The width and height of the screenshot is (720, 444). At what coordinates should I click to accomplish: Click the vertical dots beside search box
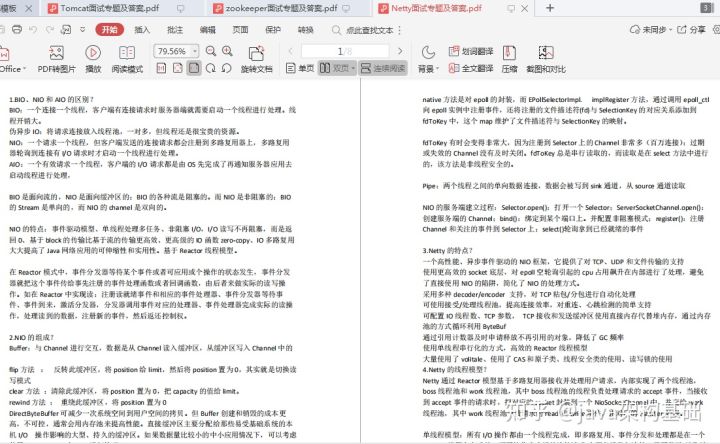click(x=400, y=30)
